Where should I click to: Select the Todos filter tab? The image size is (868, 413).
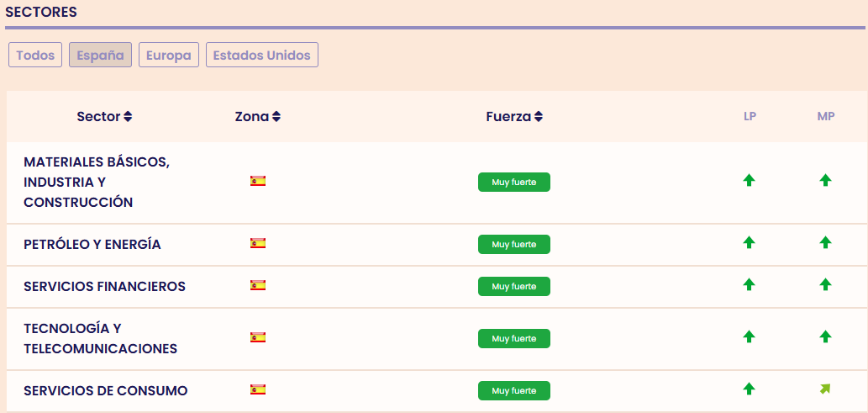pos(35,56)
